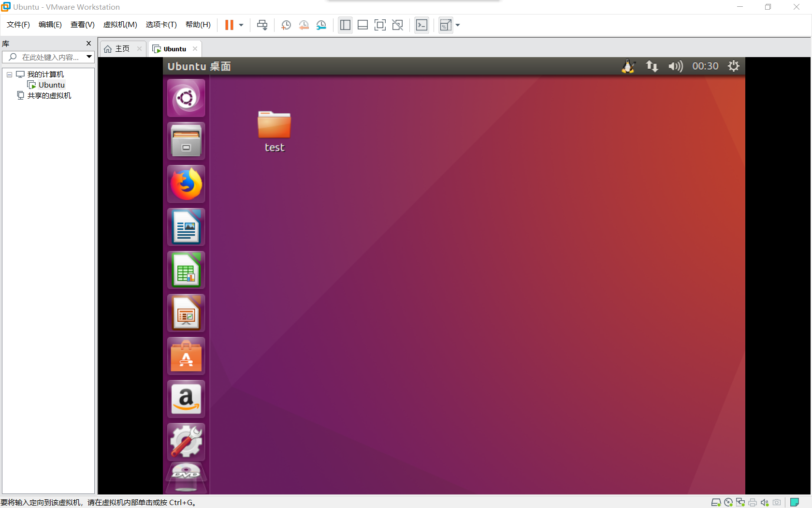Switch to the 主页 tab
This screenshot has width=812, height=508.
(x=121, y=48)
